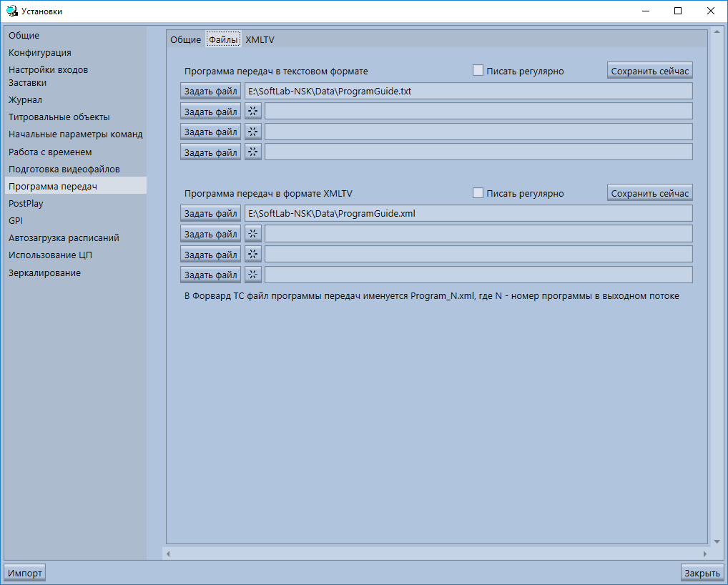Click the clear icon in XMLTV row two

pyautogui.click(x=253, y=234)
